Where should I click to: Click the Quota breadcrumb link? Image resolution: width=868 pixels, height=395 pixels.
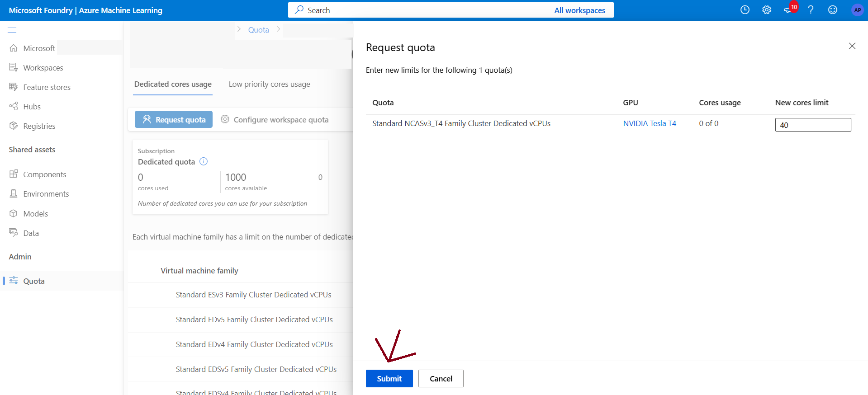coord(259,30)
